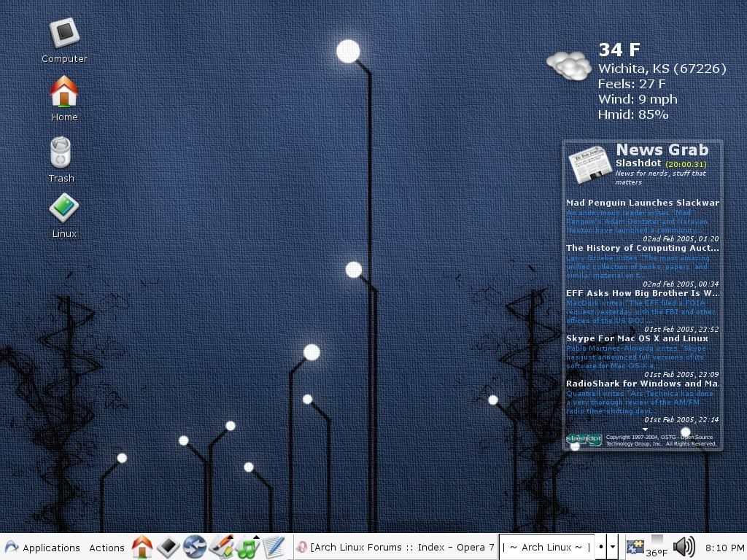Click the 8:10 PM clock
This screenshot has width=747, height=560.
click(724, 548)
